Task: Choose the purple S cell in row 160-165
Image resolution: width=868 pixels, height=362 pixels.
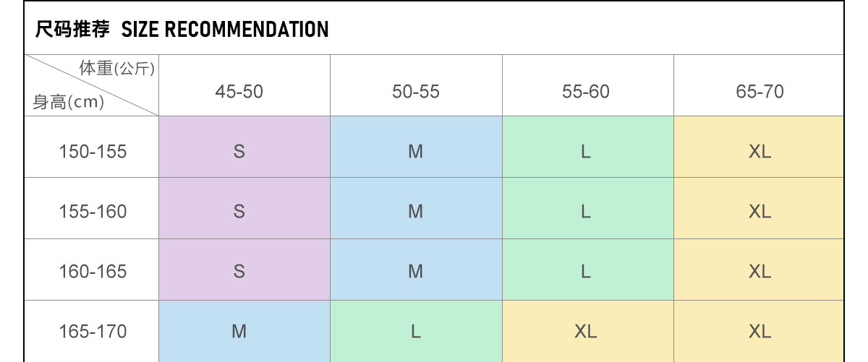Action: [x=239, y=272]
